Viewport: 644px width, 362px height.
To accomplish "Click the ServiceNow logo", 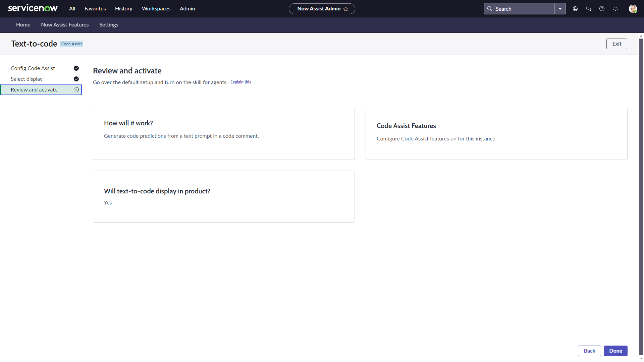I will coord(33,8).
